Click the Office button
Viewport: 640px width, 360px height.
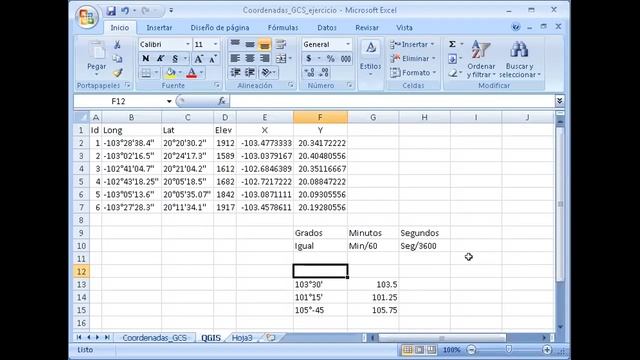(x=87, y=17)
